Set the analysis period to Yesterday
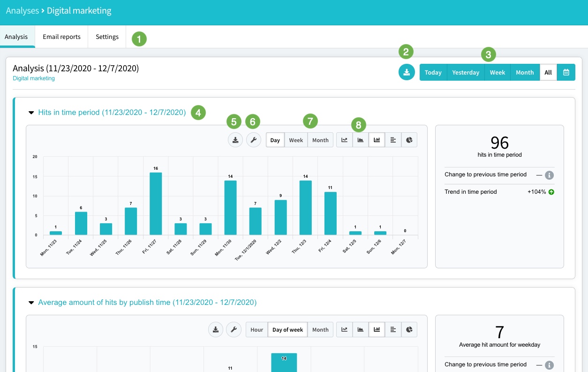The height and width of the screenshot is (372, 588). tap(466, 72)
